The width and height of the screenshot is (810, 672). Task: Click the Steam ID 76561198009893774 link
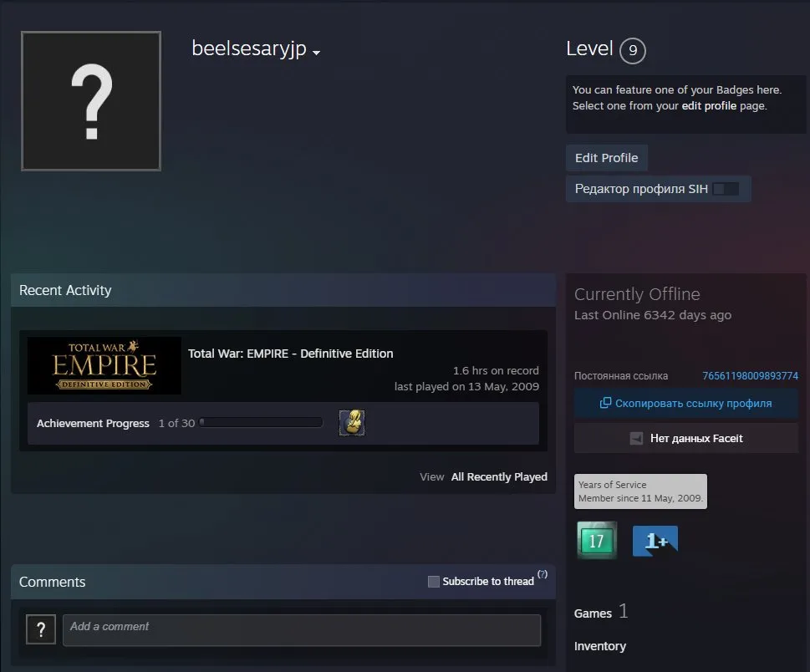(750, 376)
